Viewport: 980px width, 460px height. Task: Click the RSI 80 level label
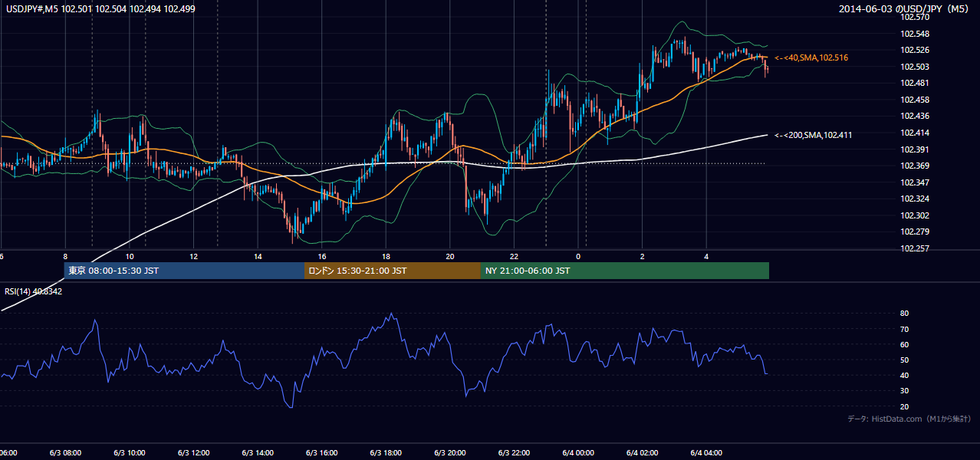905,314
